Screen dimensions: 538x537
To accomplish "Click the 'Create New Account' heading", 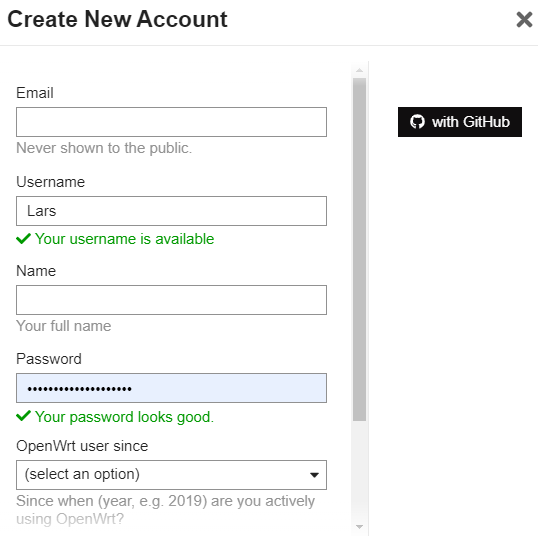I will (x=117, y=19).
